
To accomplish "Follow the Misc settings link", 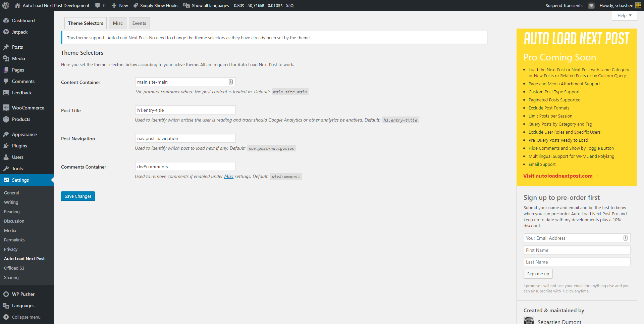I will (229, 176).
